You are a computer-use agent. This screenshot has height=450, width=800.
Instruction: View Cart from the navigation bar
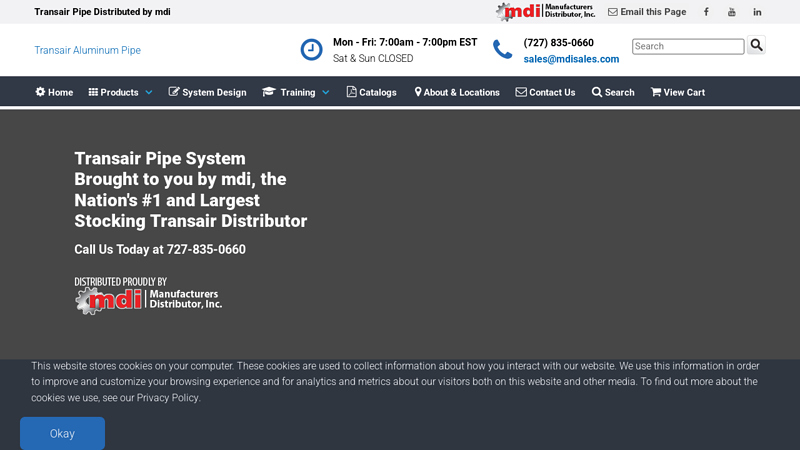[x=677, y=92]
